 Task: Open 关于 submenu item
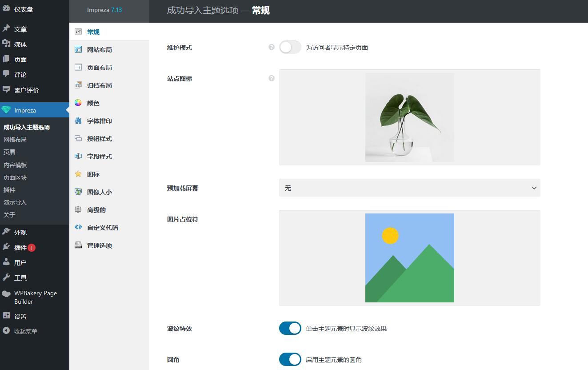(x=9, y=215)
